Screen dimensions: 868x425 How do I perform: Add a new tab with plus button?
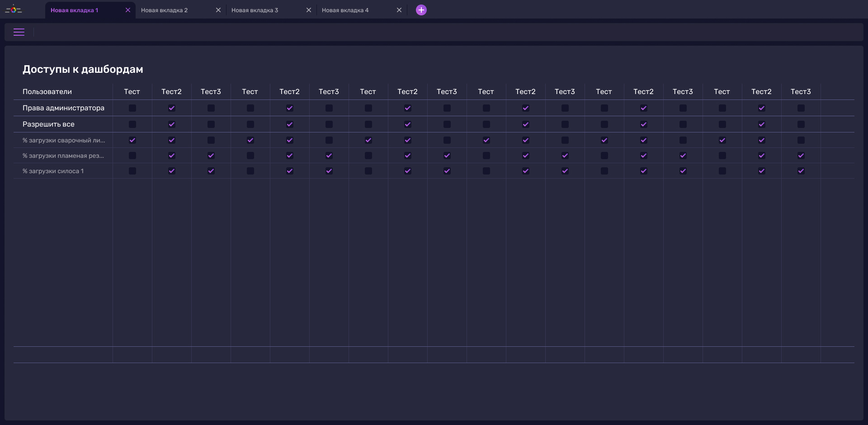pos(421,10)
